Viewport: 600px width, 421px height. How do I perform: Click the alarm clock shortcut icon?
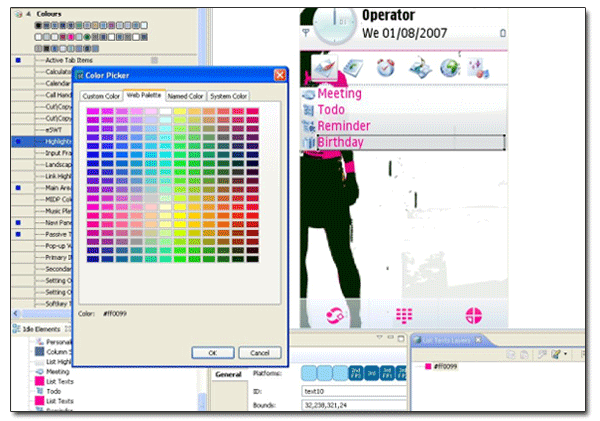pyautogui.click(x=385, y=68)
